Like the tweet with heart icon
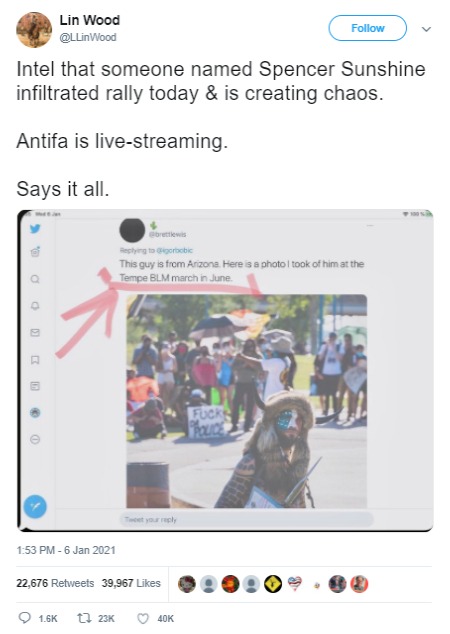 click(142, 618)
